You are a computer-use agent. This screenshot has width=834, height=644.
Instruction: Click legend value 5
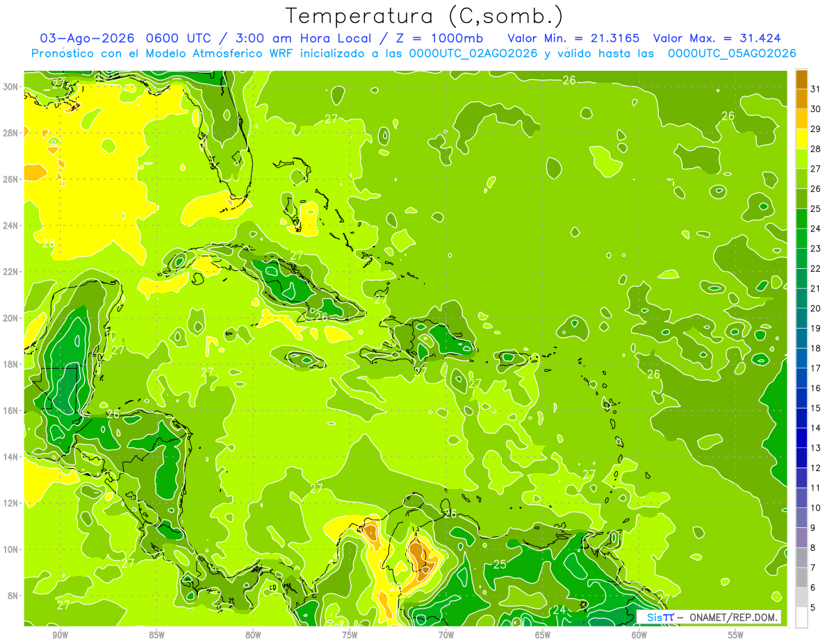814,608
